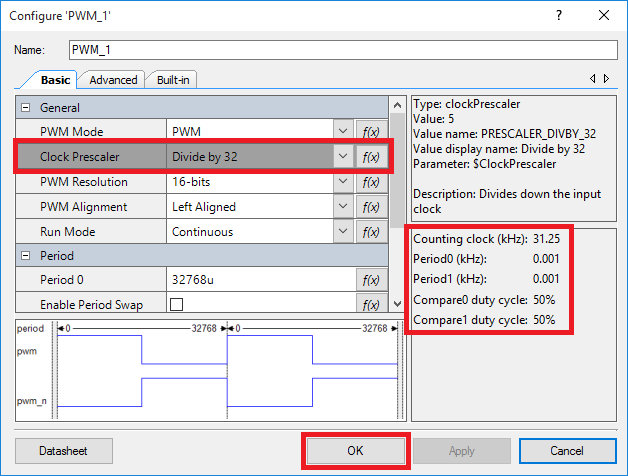This screenshot has width=628, height=476.
Task: Switch to the Built-in tab
Action: click(x=173, y=80)
